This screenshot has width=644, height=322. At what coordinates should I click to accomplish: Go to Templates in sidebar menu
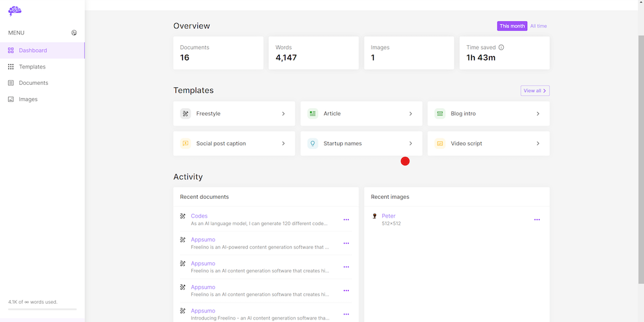point(32,67)
